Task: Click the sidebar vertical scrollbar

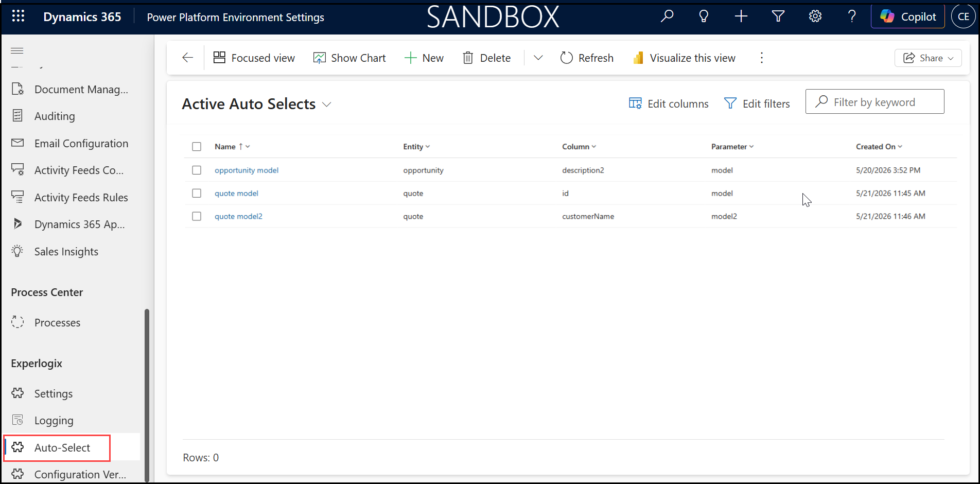Action: [147, 395]
